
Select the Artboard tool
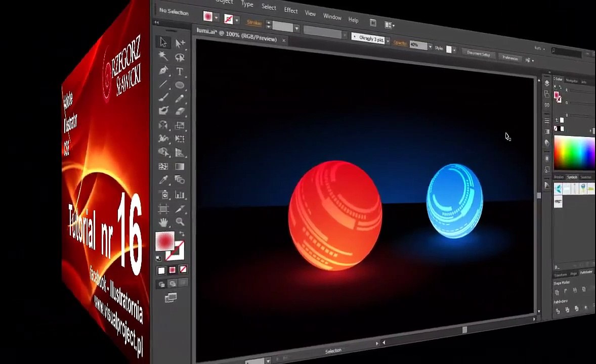tap(164, 209)
